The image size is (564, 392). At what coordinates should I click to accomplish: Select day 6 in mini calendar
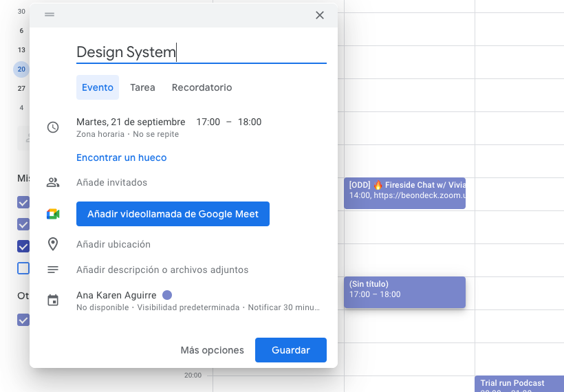[21, 31]
